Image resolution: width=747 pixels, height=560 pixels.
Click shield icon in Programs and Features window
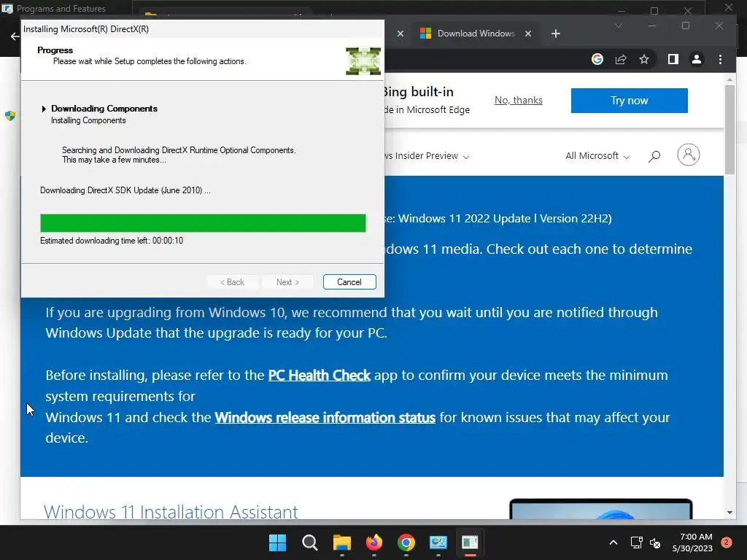(x=10, y=116)
